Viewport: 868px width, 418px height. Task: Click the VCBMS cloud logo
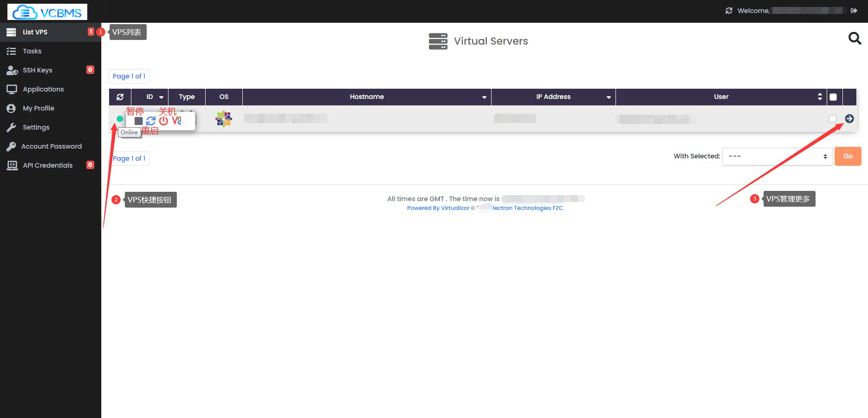tap(47, 12)
